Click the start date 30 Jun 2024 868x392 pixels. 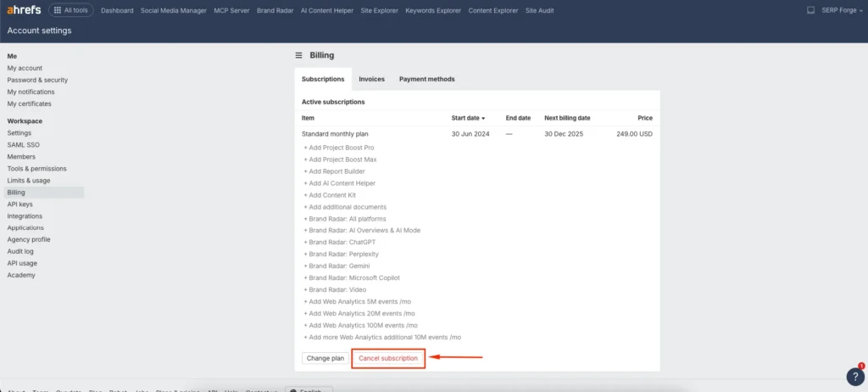pos(470,134)
